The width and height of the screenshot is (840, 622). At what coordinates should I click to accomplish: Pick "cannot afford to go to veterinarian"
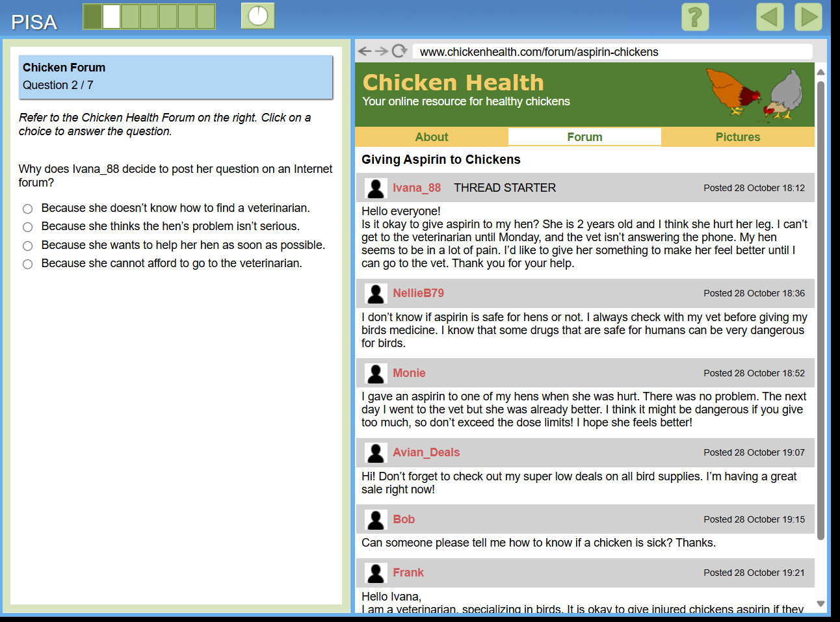point(28,264)
